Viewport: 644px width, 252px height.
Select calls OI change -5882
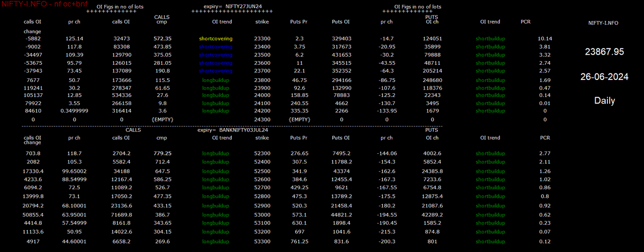(x=33, y=39)
